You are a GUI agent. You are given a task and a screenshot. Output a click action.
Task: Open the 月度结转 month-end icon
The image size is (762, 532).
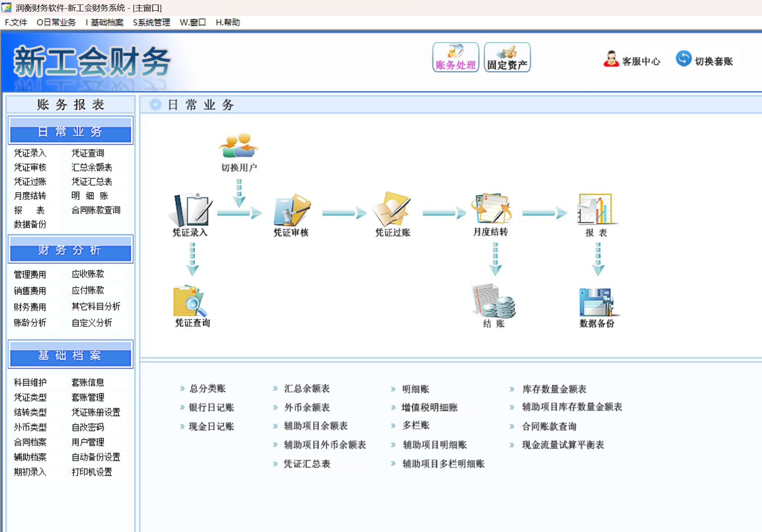click(491, 209)
